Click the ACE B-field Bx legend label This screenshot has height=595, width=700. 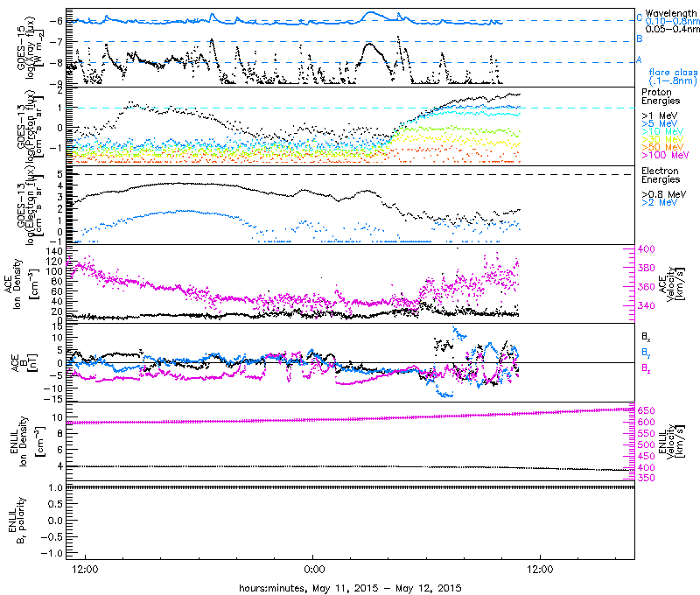[x=646, y=337]
